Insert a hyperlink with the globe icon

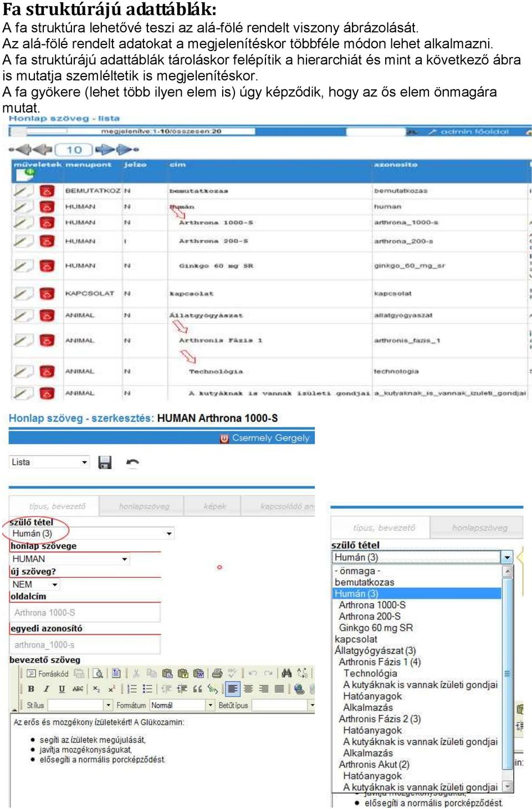point(299,689)
